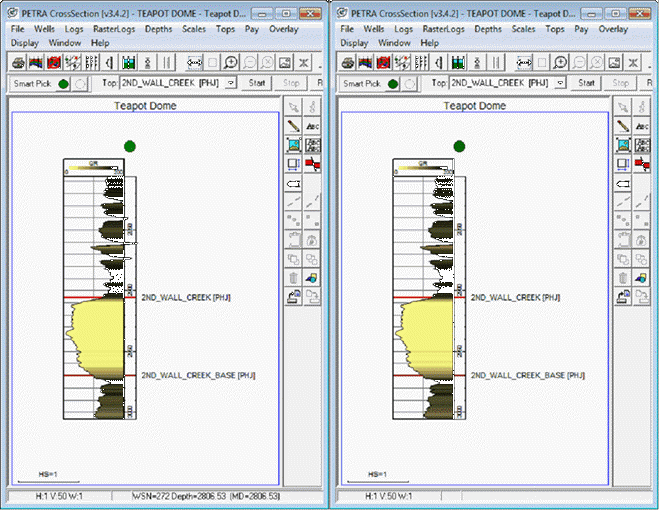The height and width of the screenshot is (510, 659).
Task: Click the picture icon in left window top toolbar
Action: [285, 63]
